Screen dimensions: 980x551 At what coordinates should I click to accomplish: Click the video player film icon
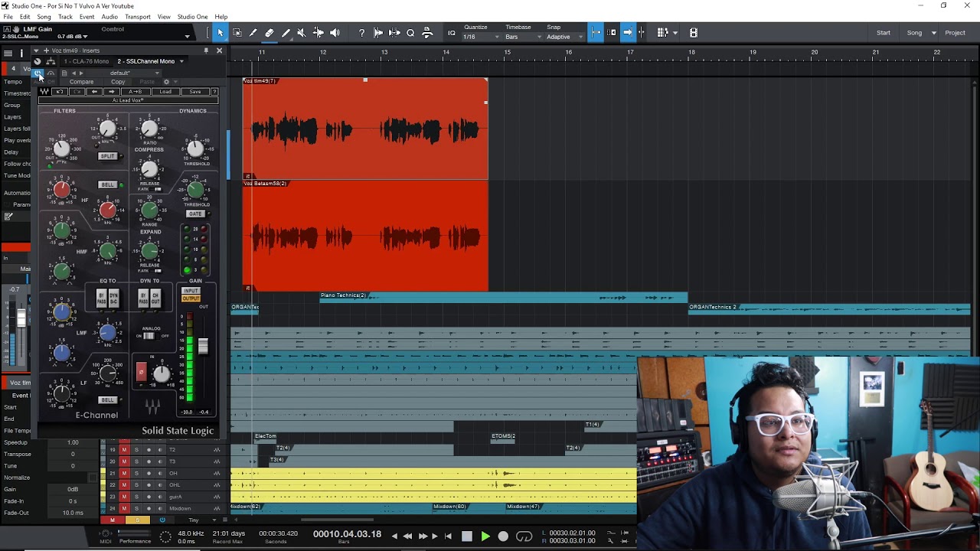[x=694, y=33]
